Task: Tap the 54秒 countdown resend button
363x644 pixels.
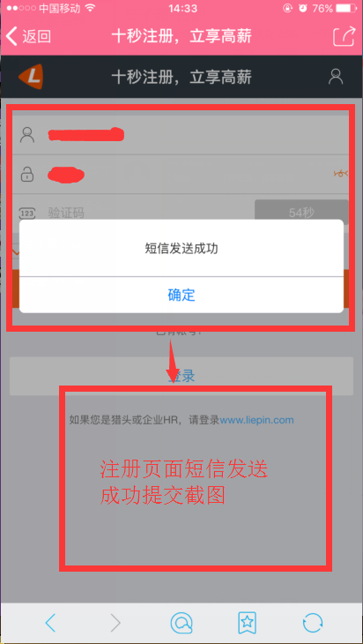Action: click(301, 213)
